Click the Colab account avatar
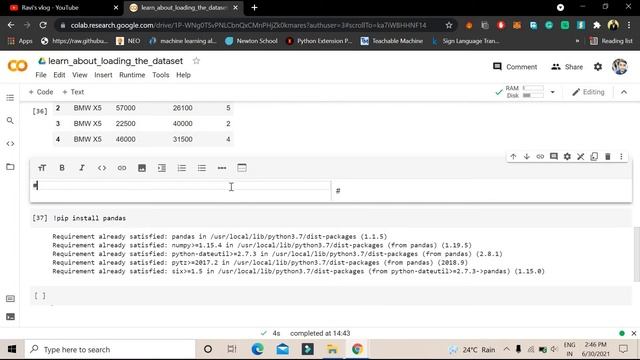 pos(620,67)
